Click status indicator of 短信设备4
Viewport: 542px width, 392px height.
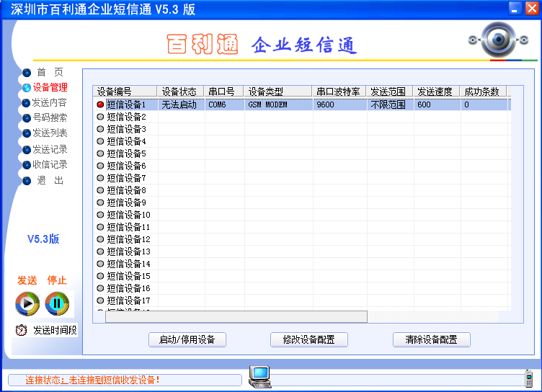tap(100, 141)
